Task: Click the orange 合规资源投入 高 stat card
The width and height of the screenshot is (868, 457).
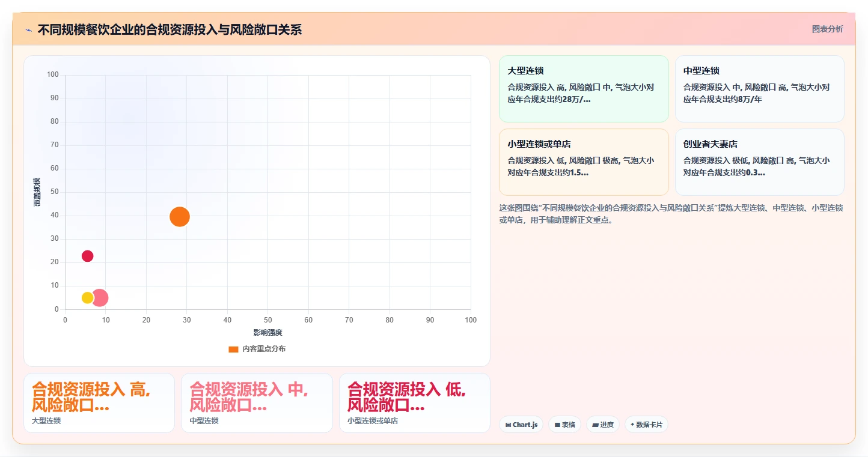Action: 99,403
